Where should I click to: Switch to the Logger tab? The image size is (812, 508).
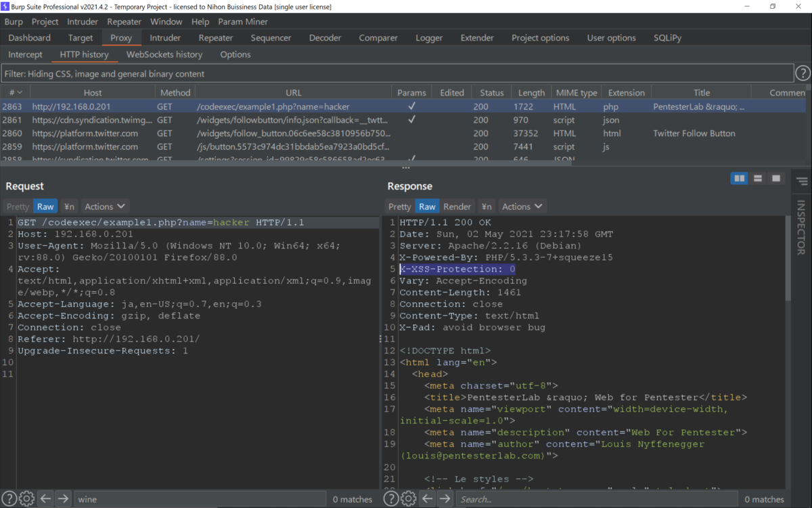[x=429, y=38]
